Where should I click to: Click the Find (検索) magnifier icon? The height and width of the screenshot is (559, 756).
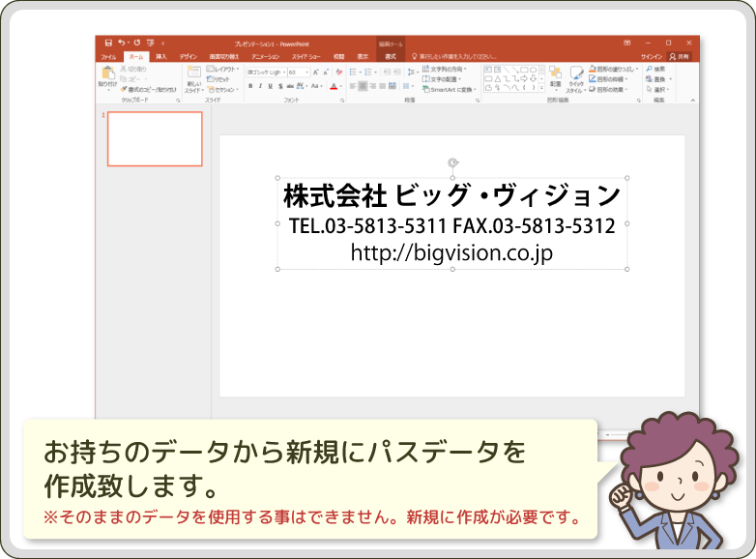[650, 69]
